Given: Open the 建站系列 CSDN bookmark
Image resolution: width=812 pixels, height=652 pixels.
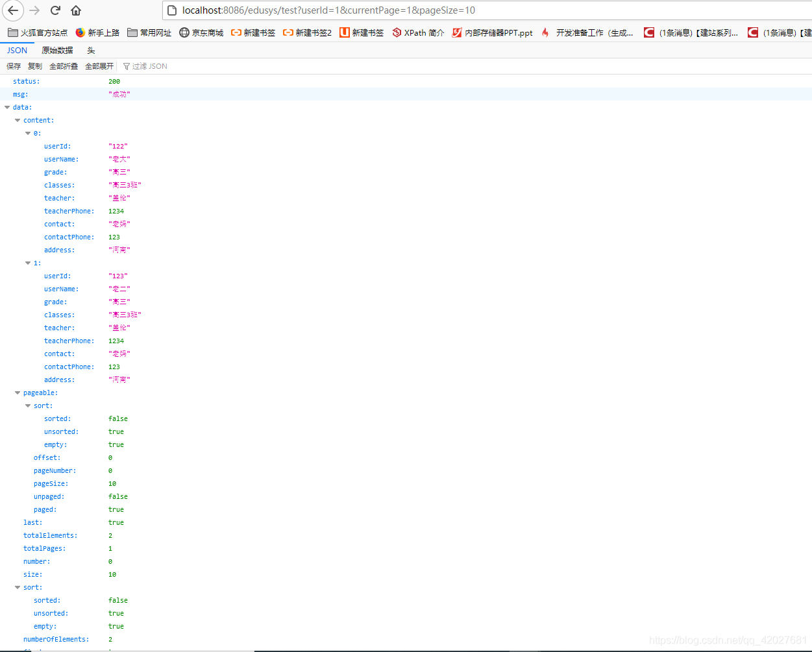Looking at the screenshot, I should click(691, 32).
